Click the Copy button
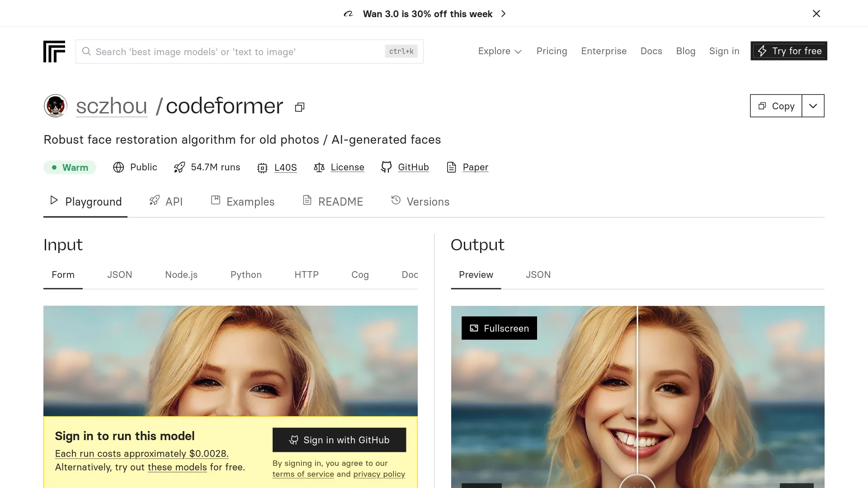The height and width of the screenshot is (488, 868). click(x=776, y=106)
